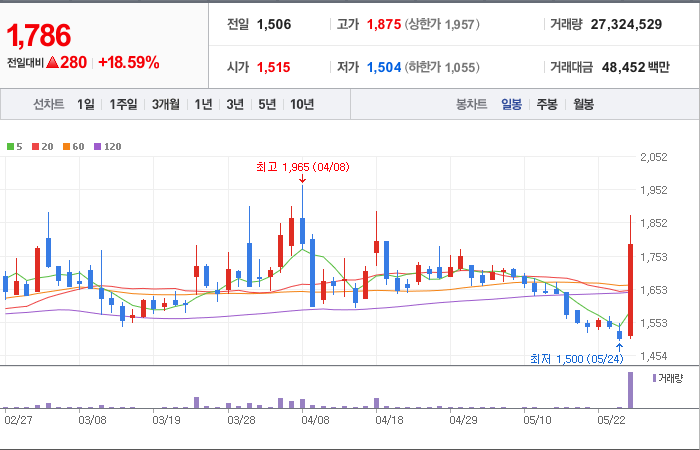Show the 10년 line chart
Viewport: 700px width, 450px height.
pos(302,104)
